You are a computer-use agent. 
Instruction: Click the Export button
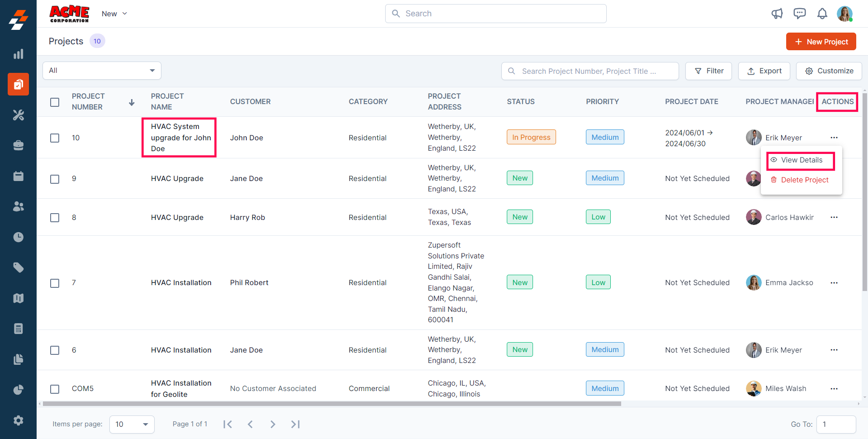coord(764,71)
